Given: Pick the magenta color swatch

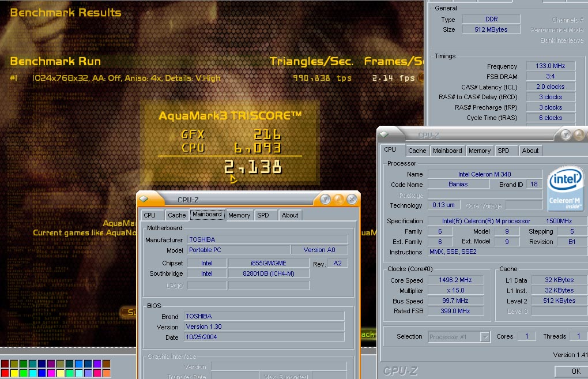Looking at the screenshot, I should (x=51, y=373).
